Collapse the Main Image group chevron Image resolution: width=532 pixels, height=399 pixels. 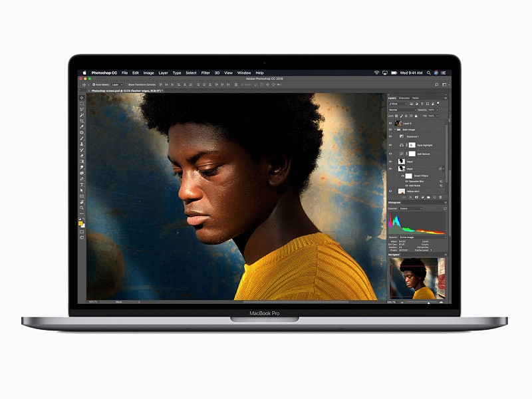click(x=395, y=130)
